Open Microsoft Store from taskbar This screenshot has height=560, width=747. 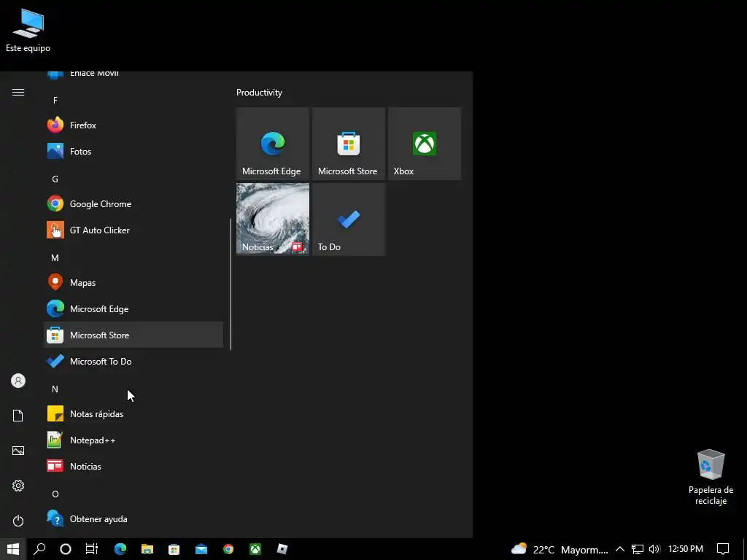click(174, 549)
